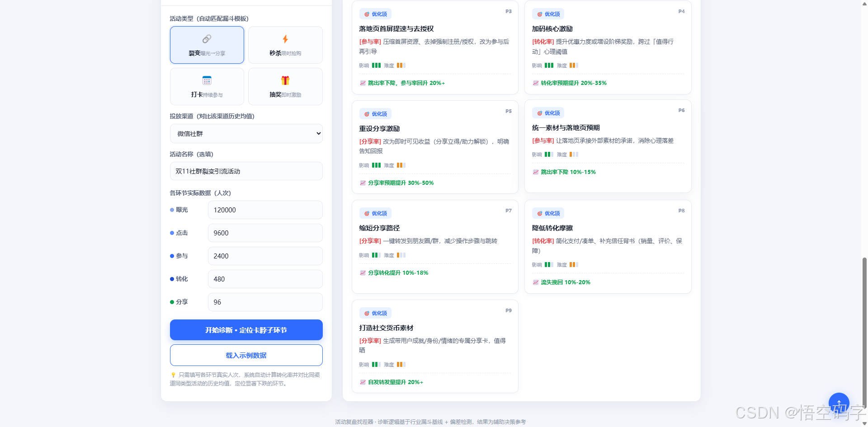Click the 优化项 badge on card P9

pyautogui.click(x=376, y=314)
